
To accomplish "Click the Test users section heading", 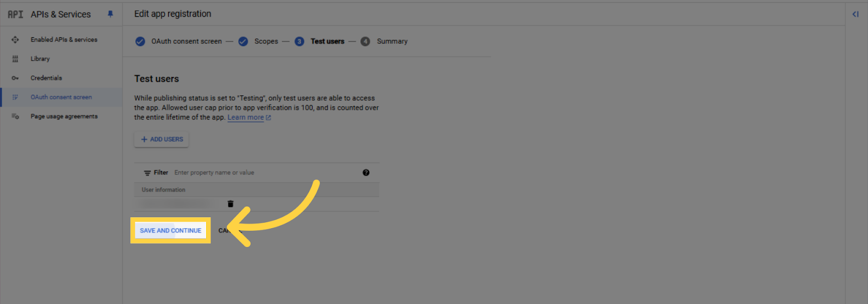I will click(157, 79).
